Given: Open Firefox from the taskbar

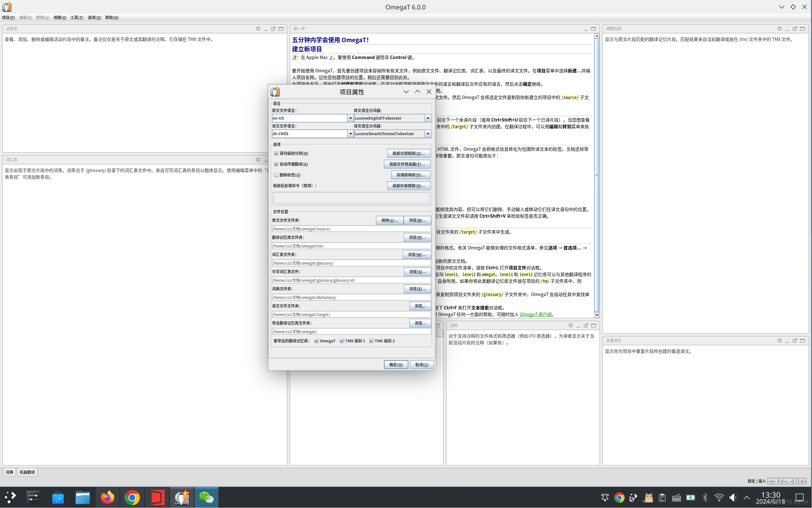Looking at the screenshot, I should [107, 497].
